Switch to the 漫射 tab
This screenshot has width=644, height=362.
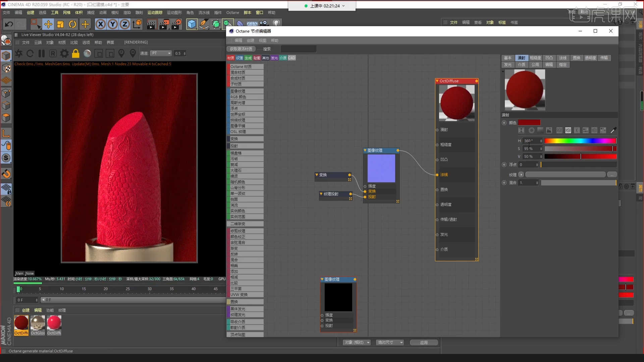[522, 58]
